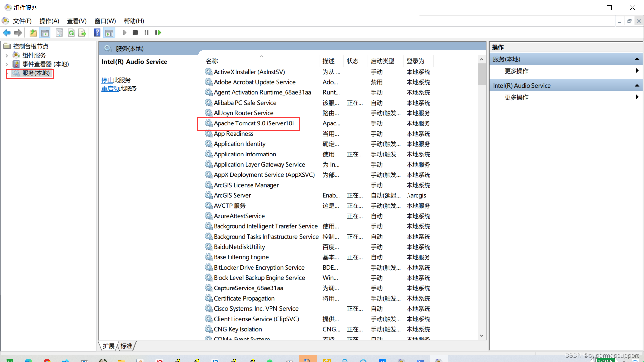The height and width of the screenshot is (362, 644).
Task: Open the 帮助(H) menu
Action: pyautogui.click(x=134, y=21)
